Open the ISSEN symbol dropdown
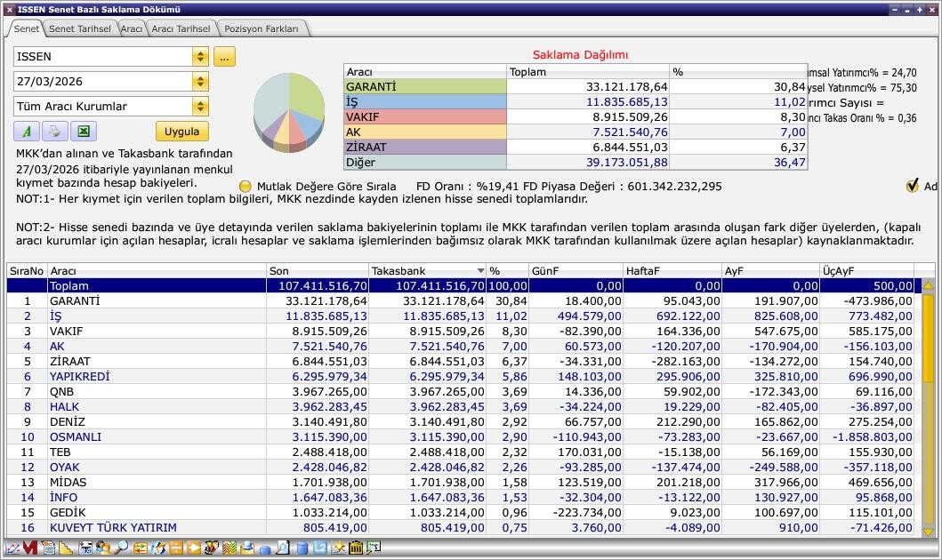 200,57
